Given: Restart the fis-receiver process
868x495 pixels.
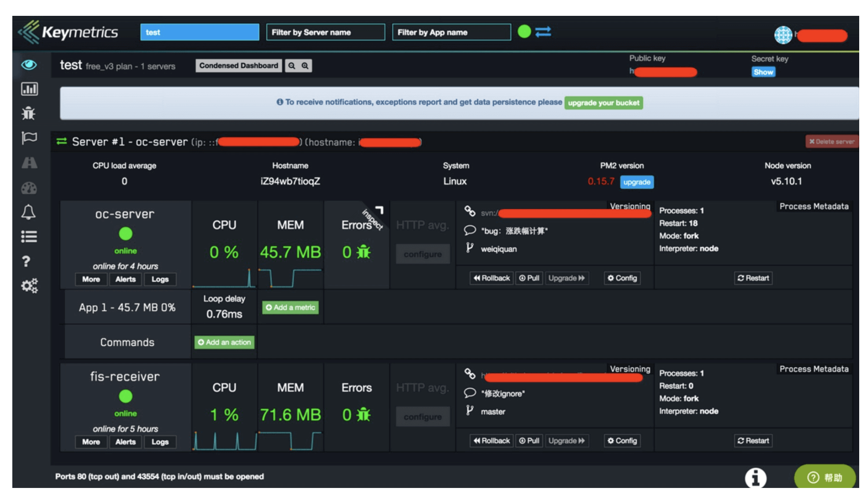Looking at the screenshot, I should click(x=753, y=440).
